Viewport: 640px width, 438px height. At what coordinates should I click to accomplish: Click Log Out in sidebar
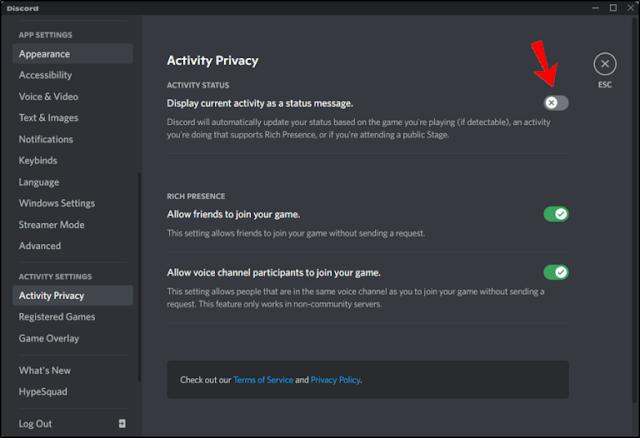click(x=73, y=424)
